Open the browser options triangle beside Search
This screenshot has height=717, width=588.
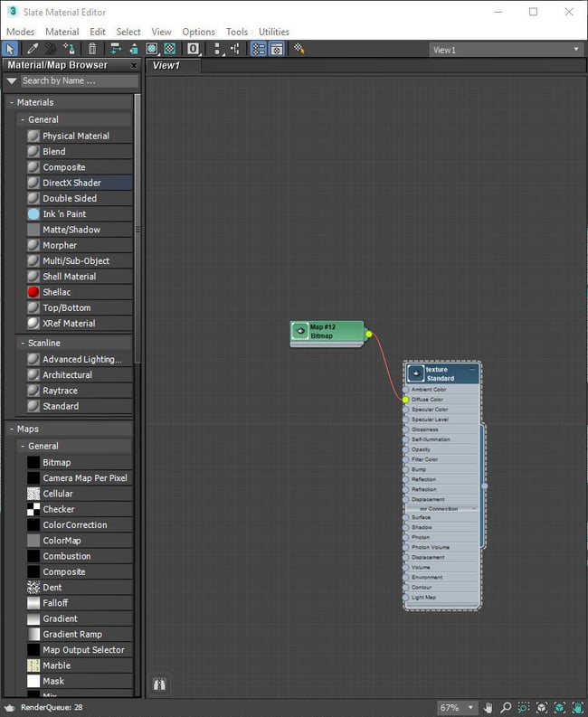tap(12, 81)
